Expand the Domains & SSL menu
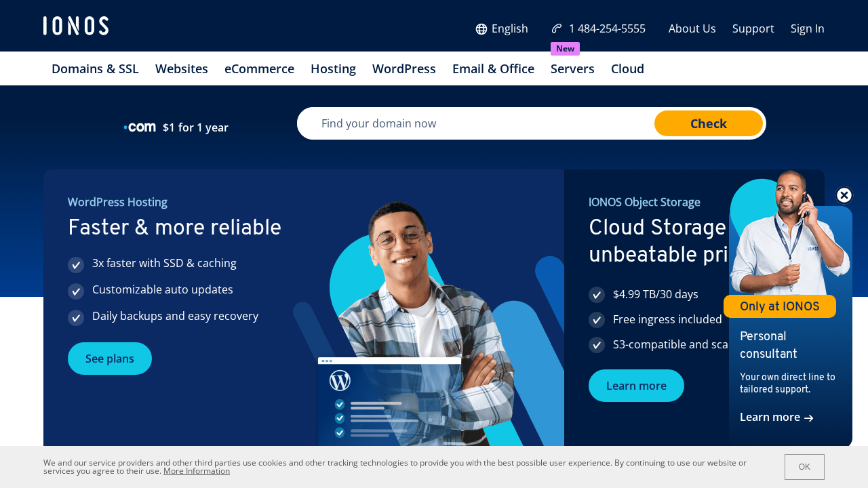Screen dimensions: 868x488 [x=95, y=68]
